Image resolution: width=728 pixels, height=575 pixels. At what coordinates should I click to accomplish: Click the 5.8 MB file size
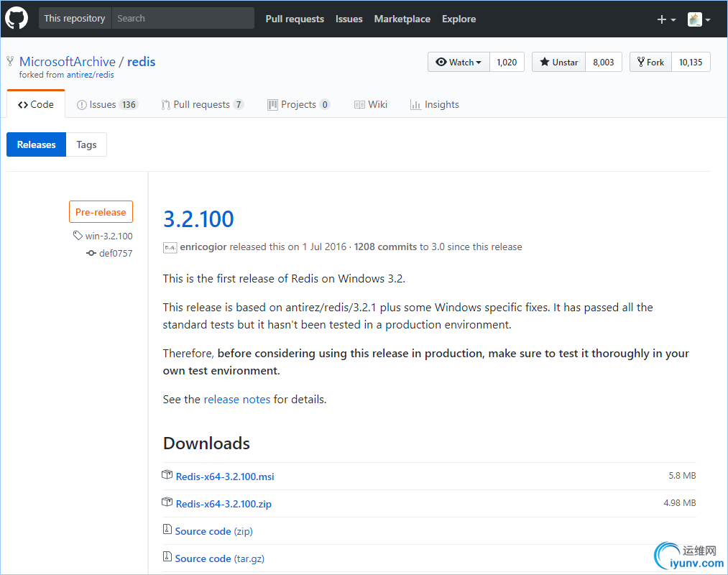(x=682, y=476)
